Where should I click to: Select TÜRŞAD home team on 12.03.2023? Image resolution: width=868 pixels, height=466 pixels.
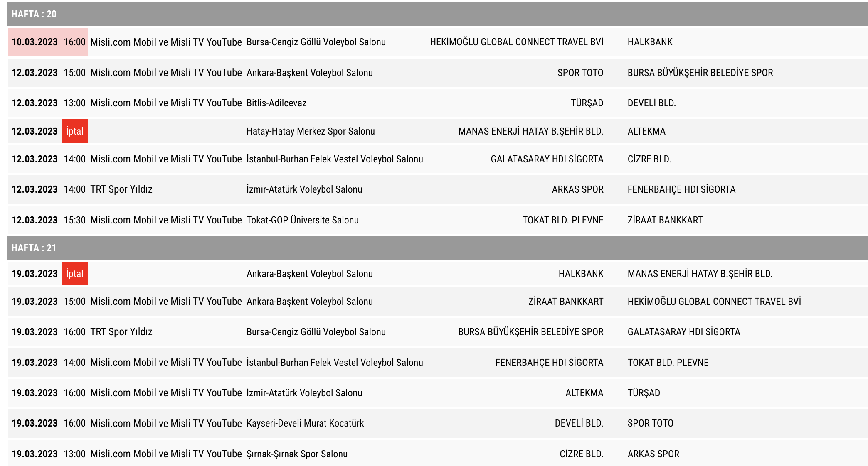click(587, 103)
